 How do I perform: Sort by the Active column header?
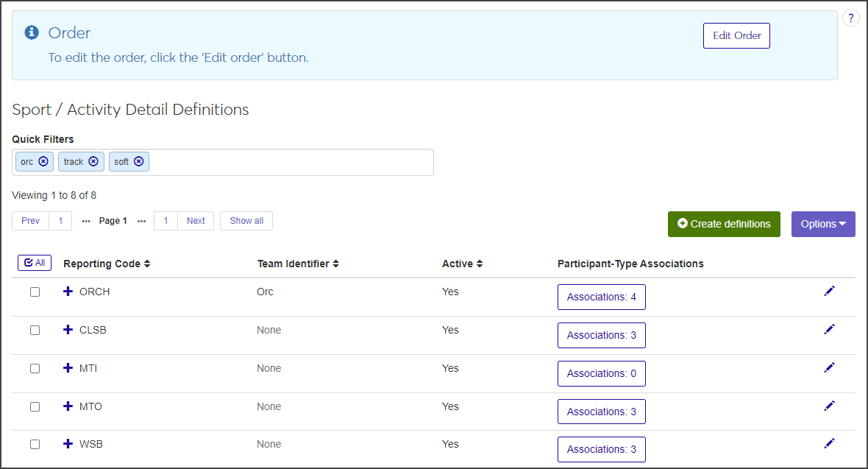pyautogui.click(x=462, y=264)
